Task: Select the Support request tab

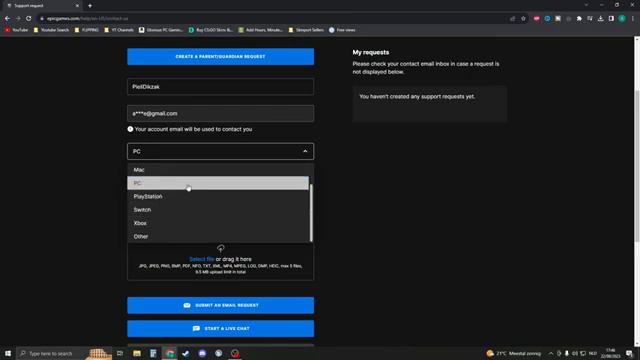Action: [x=41, y=6]
